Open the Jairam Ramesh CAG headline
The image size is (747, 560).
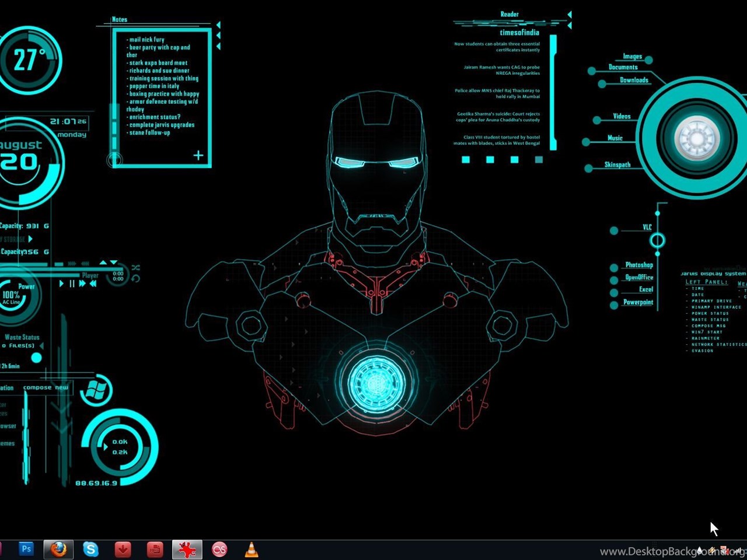pos(502,70)
